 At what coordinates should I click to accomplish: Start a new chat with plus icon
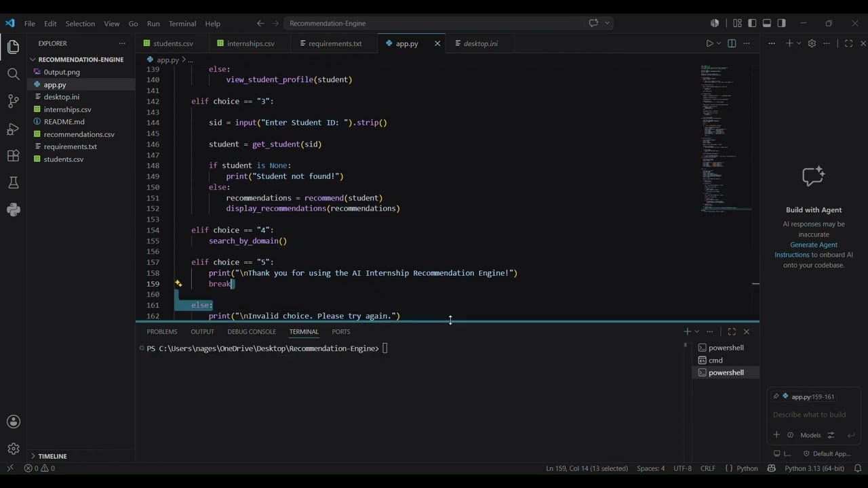point(789,43)
